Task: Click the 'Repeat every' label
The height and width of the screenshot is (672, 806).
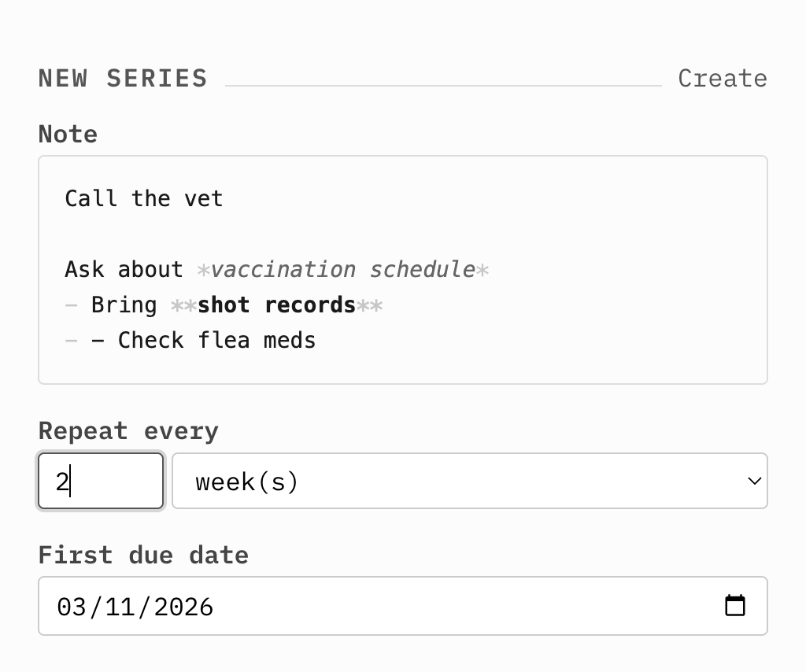Action: click(128, 431)
